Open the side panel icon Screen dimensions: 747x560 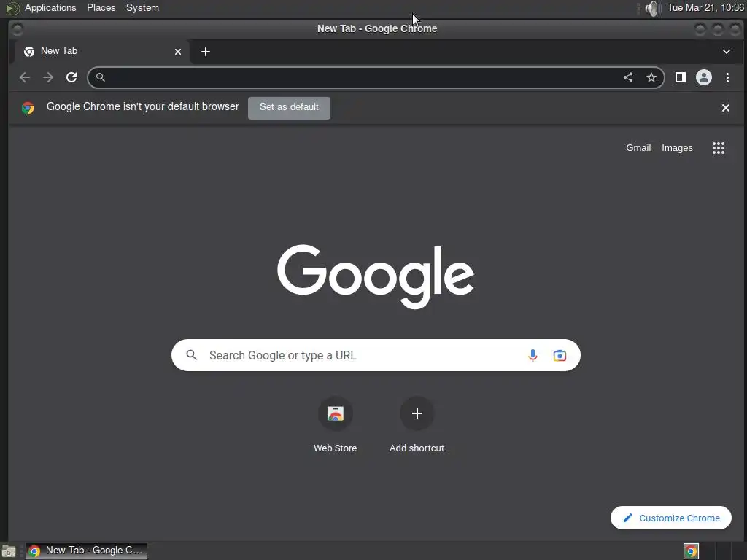pyautogui.click(x=681, y=77)
